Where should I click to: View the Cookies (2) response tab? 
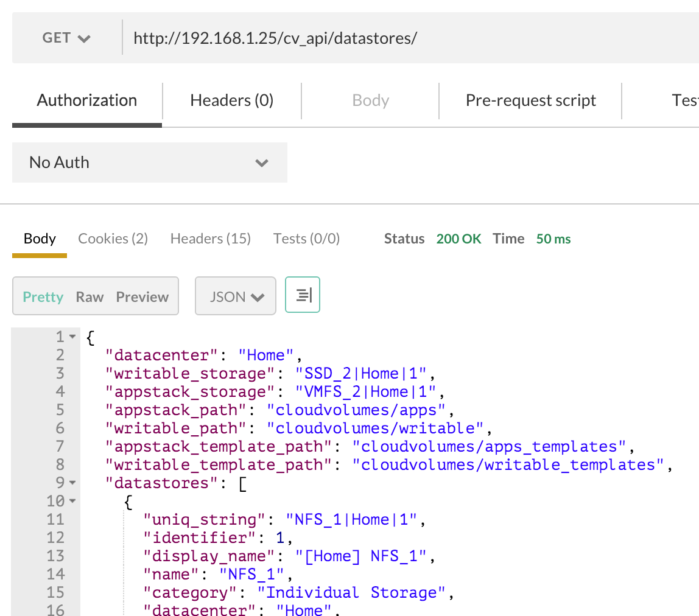point(113,239)
